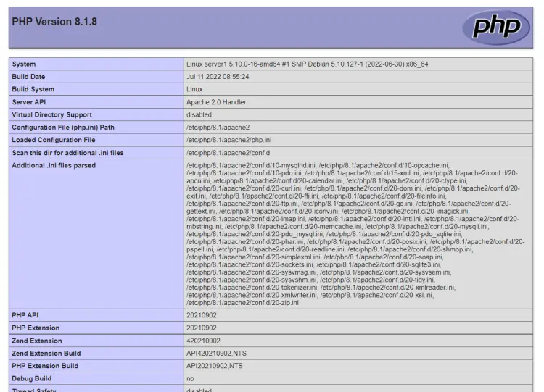The width and height of the screenshot is (544, 392).
Task: Select the PHP API value 20210902
Action: click(x=202, y=315)
